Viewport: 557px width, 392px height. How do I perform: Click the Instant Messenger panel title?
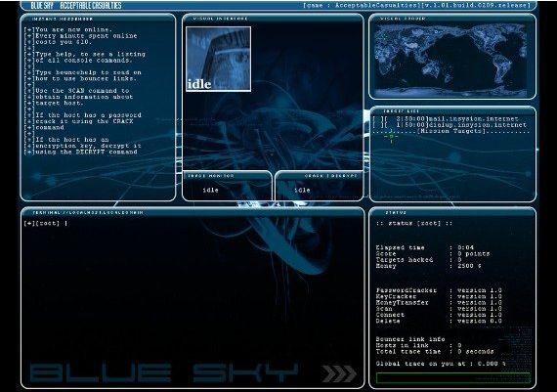(63, 19)
